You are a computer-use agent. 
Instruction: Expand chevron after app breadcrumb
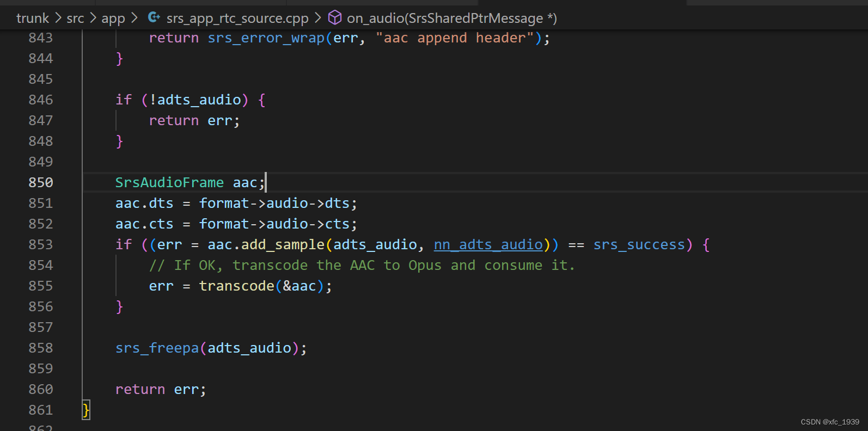(x=134, y=18)
